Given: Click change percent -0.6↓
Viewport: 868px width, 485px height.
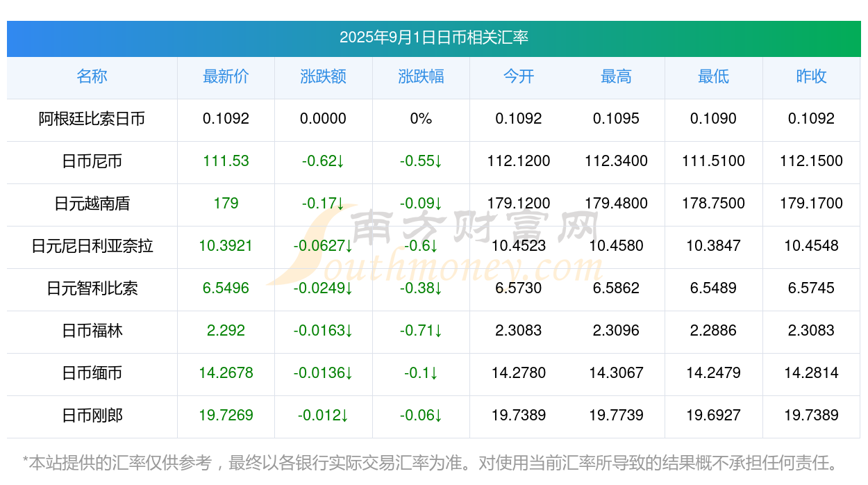Looking at the screenshot, I should tap(421, 246).
